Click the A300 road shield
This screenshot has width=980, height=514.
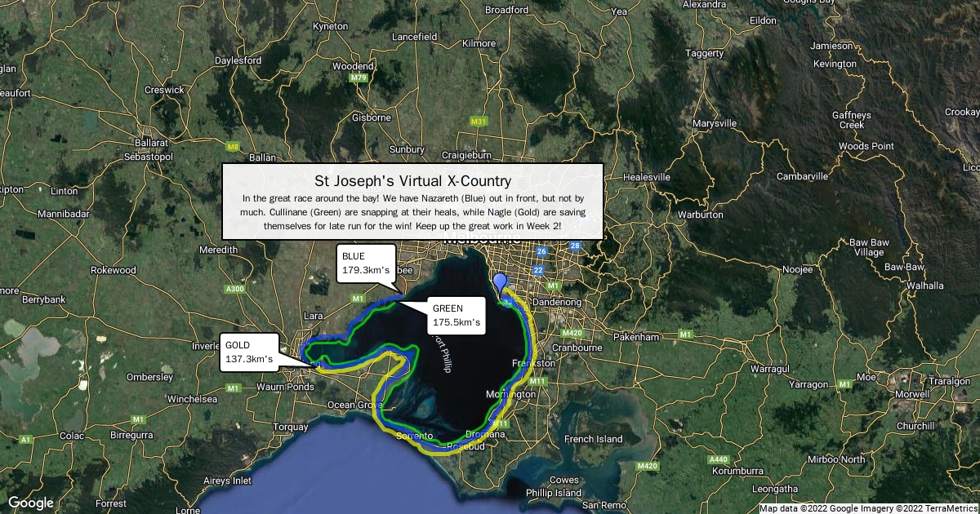pyautogui.click(x=234, y=289)
